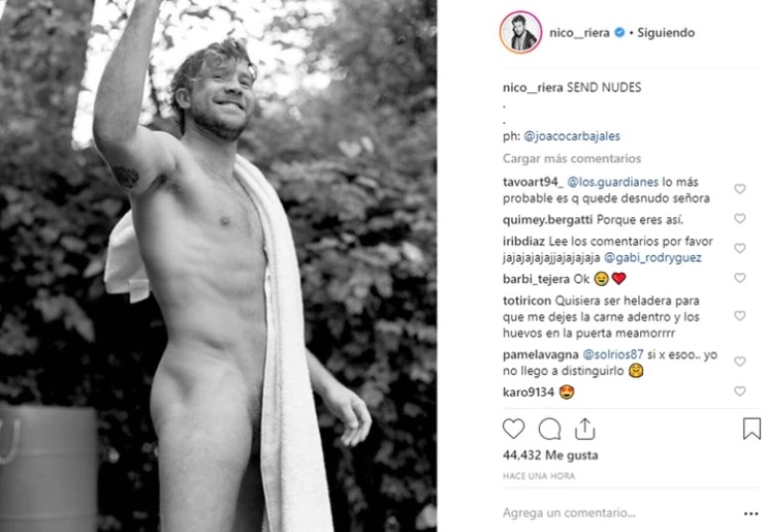The width and height of the screenshot is (773, 532).
Task: Open @gabi_rodryguez mentioned profile
Action: (653, 258)
